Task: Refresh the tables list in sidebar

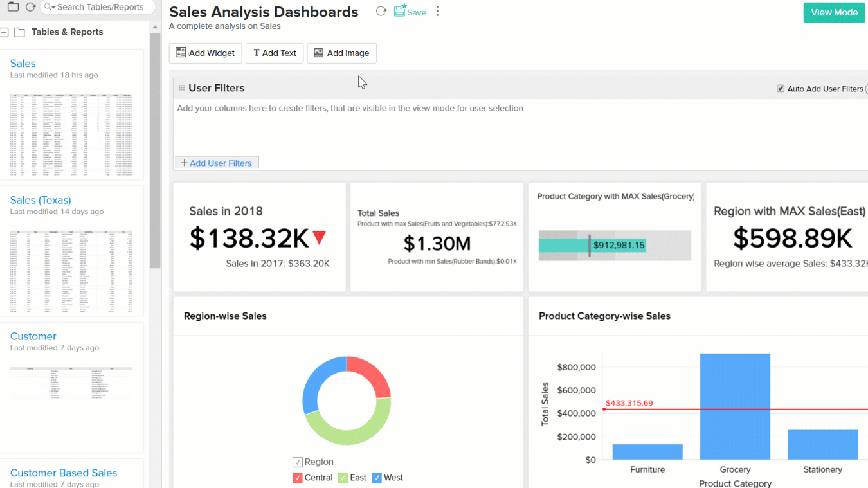Action: pos(30,7)
